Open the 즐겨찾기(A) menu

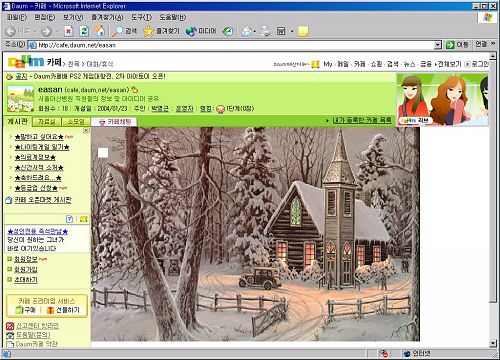click(x=107, y=17)
